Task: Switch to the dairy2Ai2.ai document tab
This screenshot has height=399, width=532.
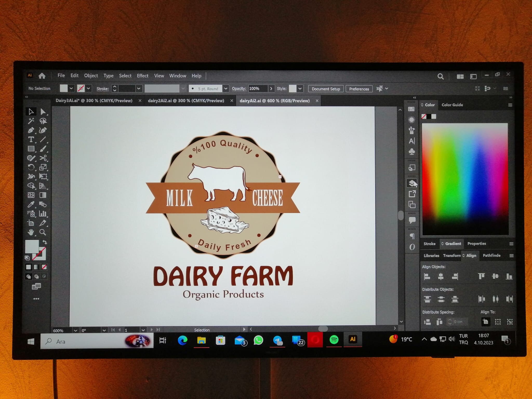Action: tap(186, 101)
